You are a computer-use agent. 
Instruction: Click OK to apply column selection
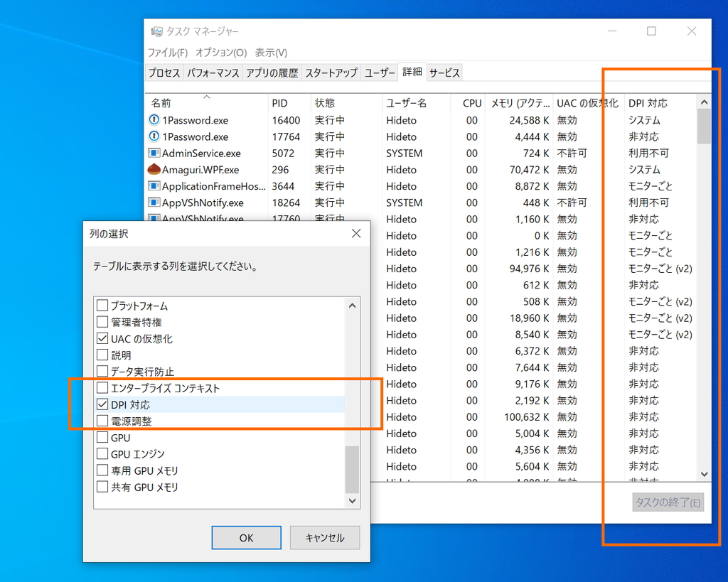(246, 537)
